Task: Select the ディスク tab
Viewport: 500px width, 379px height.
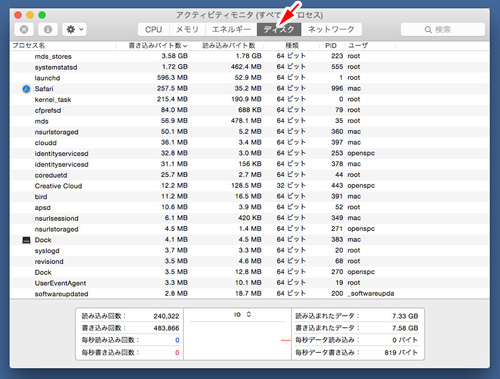Action: point(279,30)
